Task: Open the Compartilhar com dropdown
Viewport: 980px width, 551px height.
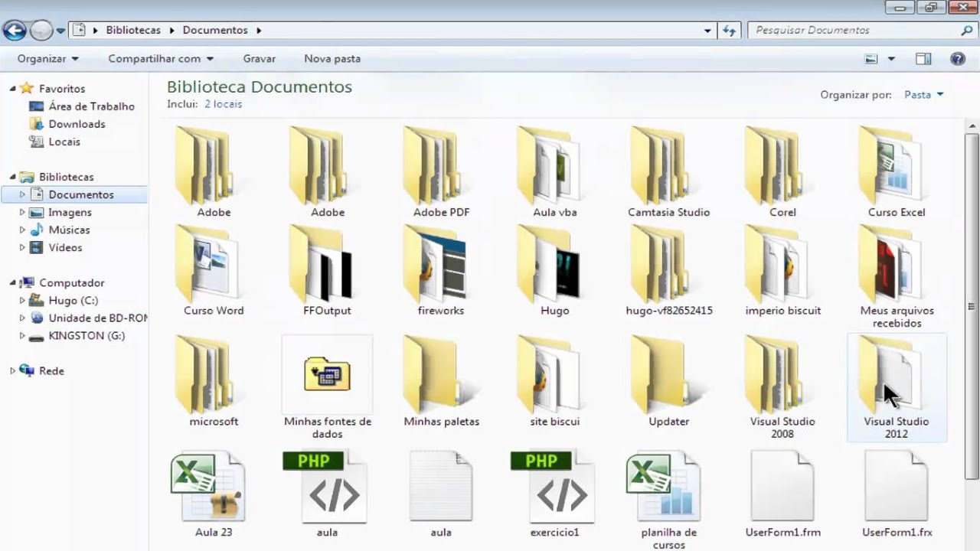Action: [161, 59]
